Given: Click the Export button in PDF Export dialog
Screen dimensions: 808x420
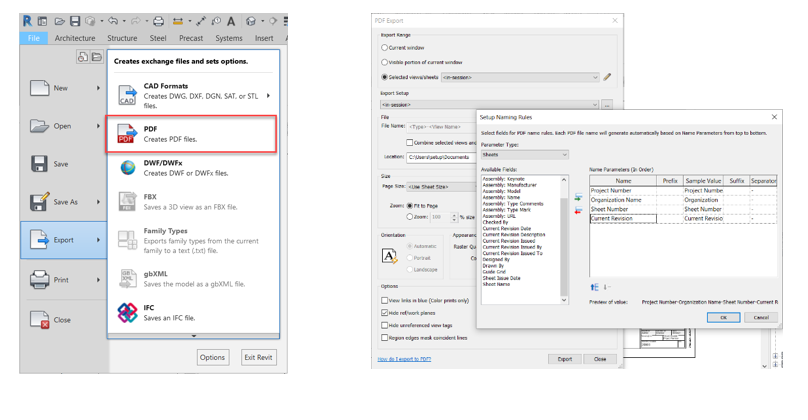Looking at the screenshot, I should [565, 359].
